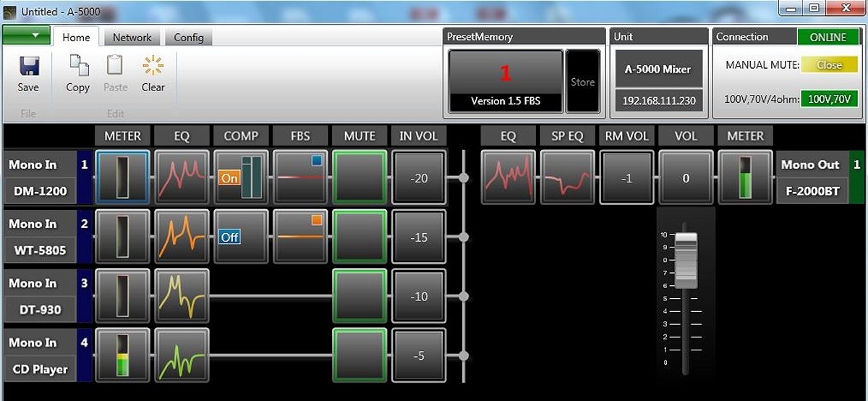Click the output volume fader knob

pos(686,259)
